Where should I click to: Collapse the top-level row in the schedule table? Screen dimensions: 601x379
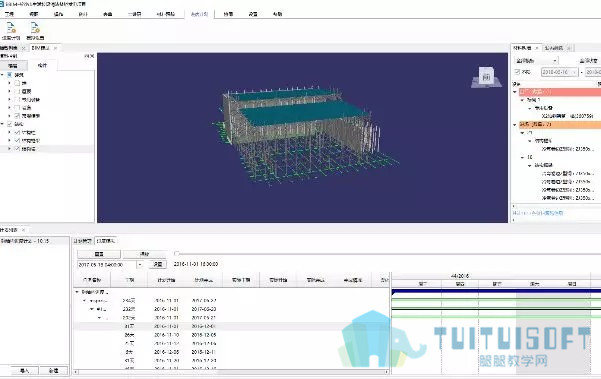coord(77,292)
